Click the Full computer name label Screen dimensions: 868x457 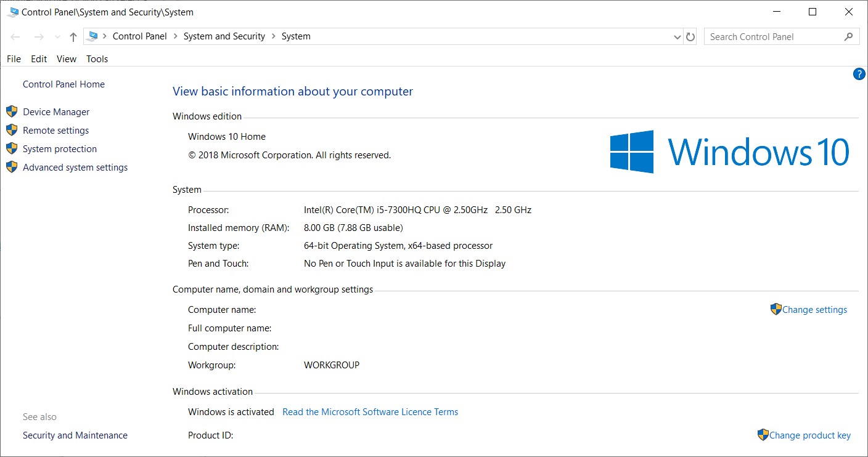(x=229, y=328)
